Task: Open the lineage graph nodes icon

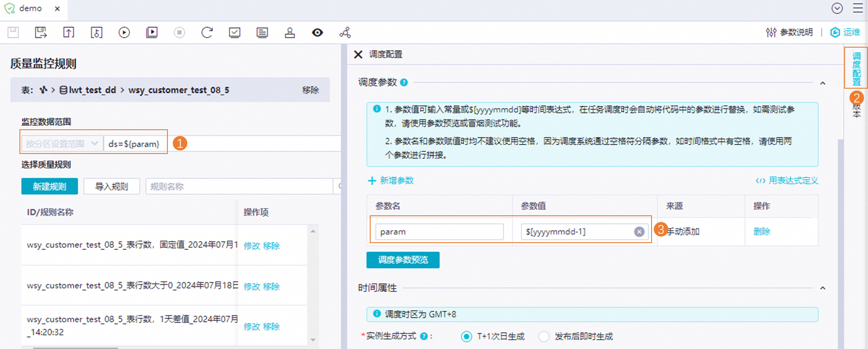Action: (345, 32)
